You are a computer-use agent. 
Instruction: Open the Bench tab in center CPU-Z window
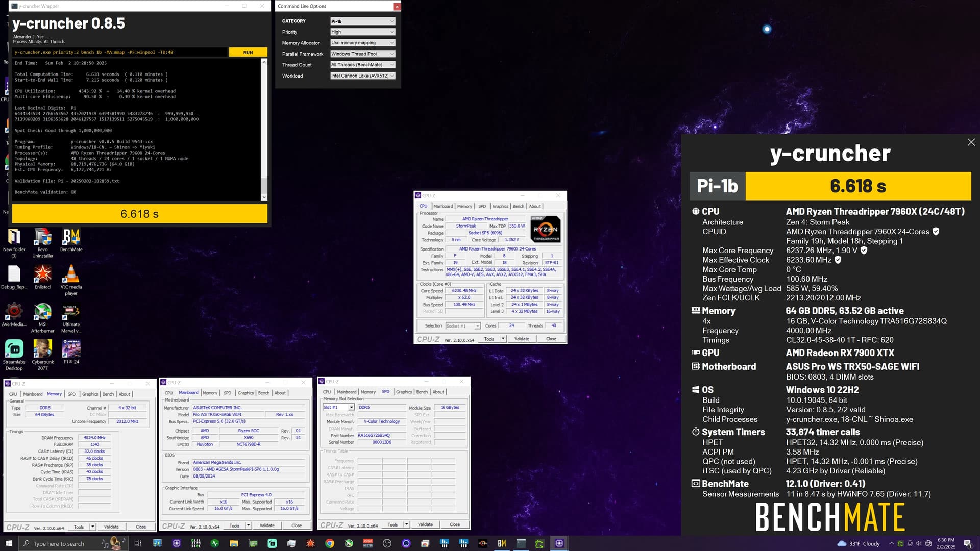click(518, 206)
